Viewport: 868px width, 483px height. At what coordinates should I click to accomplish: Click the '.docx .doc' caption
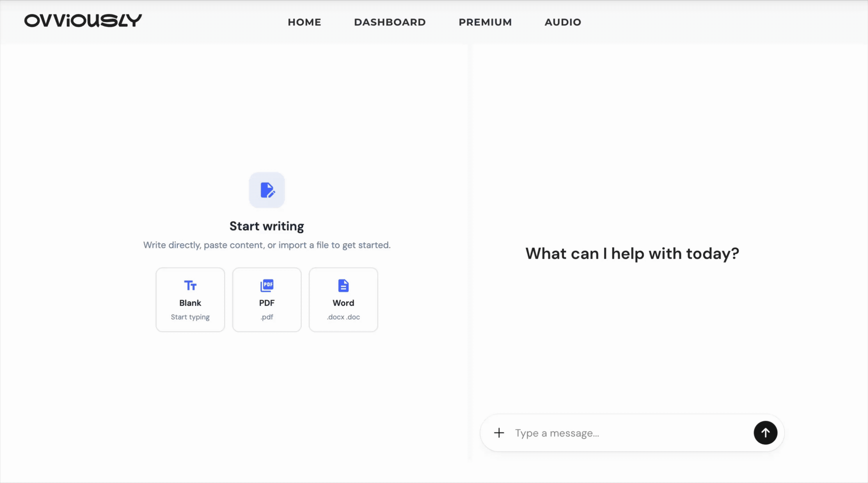(343, 317)
